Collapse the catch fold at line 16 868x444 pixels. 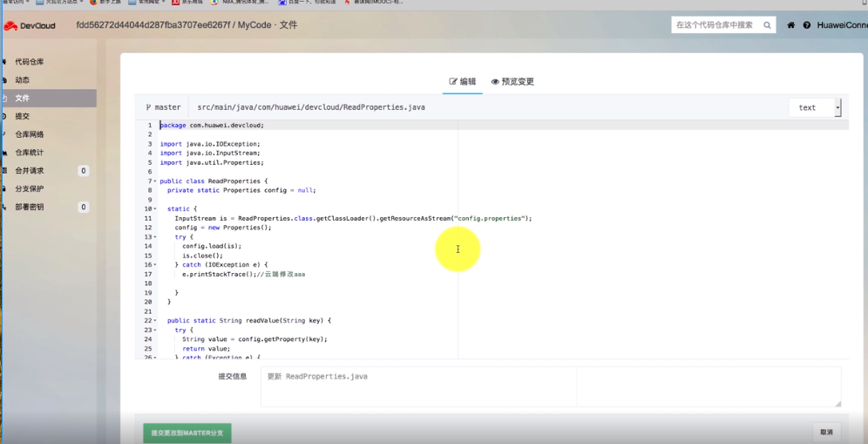click(155, 265)
